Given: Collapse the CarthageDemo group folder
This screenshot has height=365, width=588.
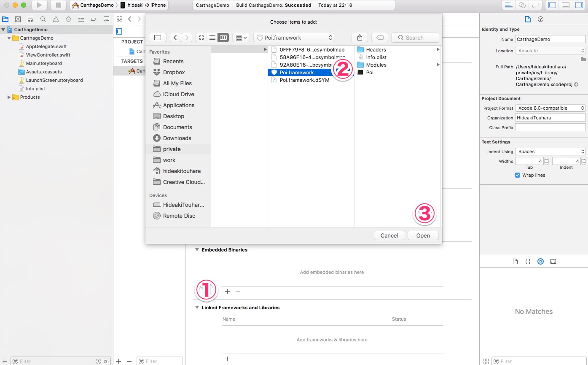Looking at the screenshot, I should (x=9, y=38).
